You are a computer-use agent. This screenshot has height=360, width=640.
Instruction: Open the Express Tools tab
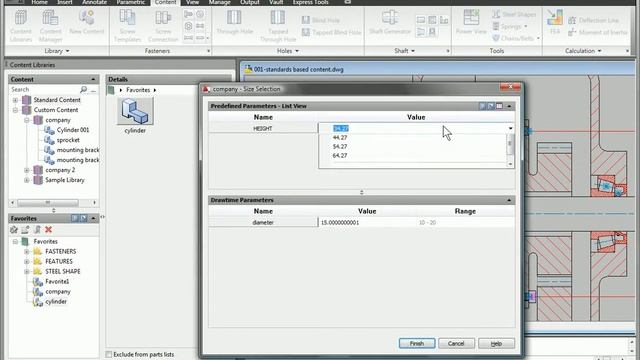pos(310,2)
